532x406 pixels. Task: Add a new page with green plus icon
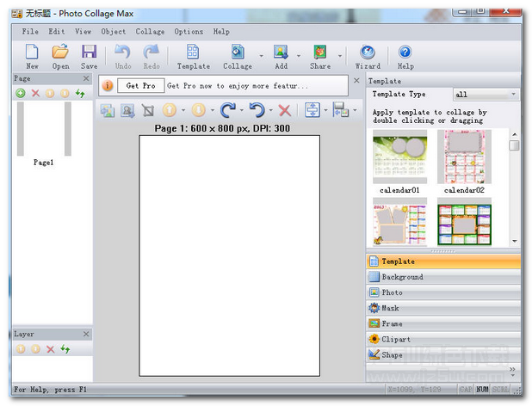(x=21, y=93)
